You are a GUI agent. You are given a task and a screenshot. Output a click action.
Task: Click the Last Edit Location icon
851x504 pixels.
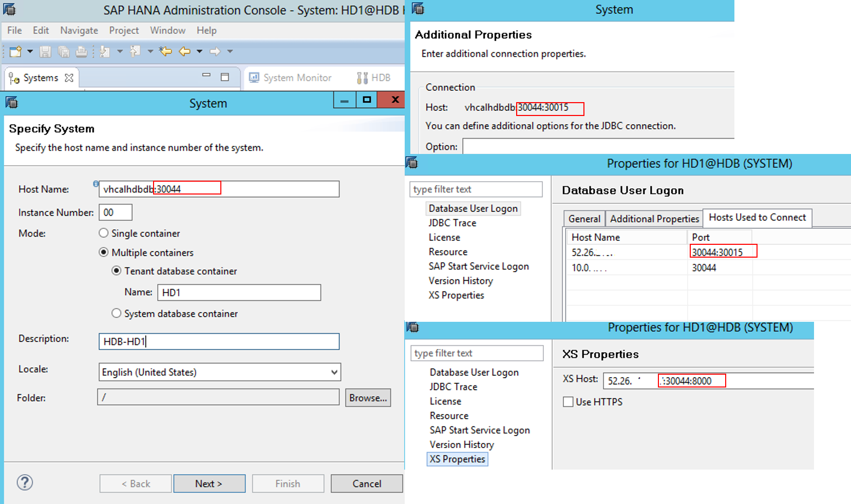[165, 51]
